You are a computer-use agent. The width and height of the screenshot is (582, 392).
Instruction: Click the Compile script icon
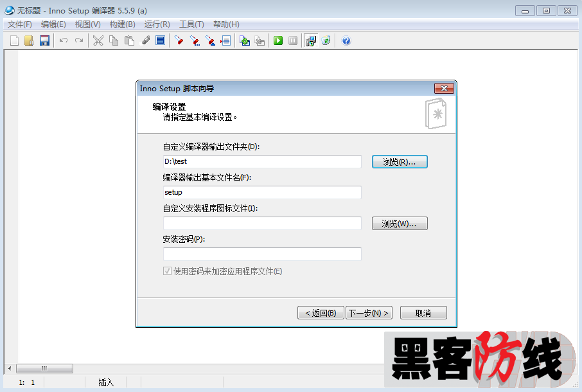pos(245,40)
